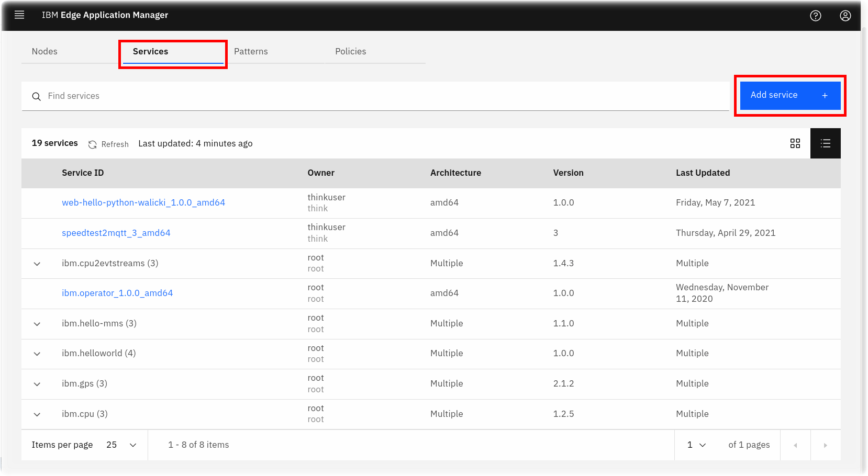Click Last updated: 4 minutes ago text
Image resolution: width=868 pixels, height=476 pixels.
click(x=195, y=144)
